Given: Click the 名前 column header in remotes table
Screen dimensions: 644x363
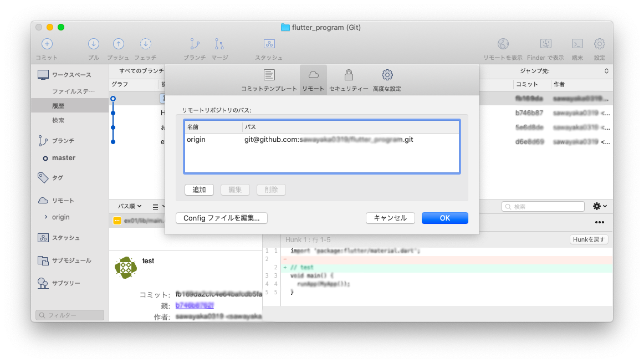Looking at the screenshot, I should [213, 127].
